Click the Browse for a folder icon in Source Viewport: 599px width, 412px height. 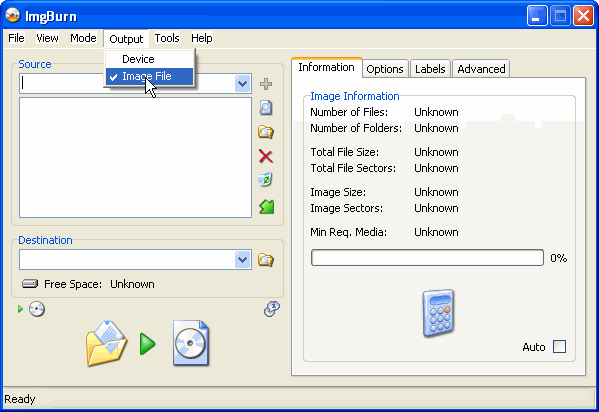pyautogui.click(x=266, y=132)
